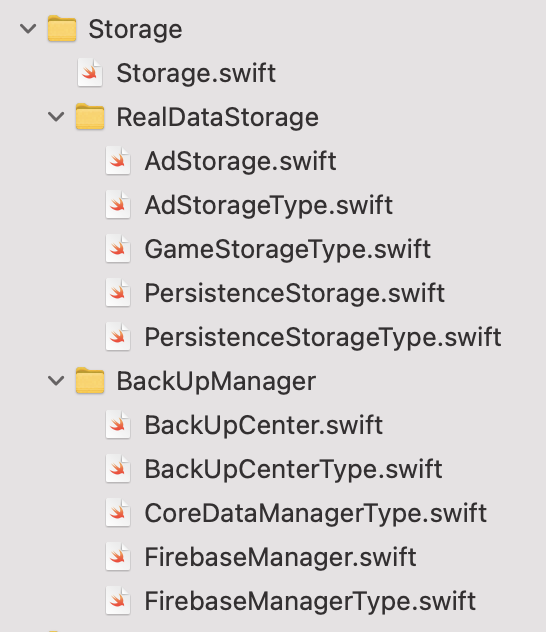The width and height of the screenshot is (546, 632).
Task: Open FirebaseManagerType.swift file
Action: [310, 601]
